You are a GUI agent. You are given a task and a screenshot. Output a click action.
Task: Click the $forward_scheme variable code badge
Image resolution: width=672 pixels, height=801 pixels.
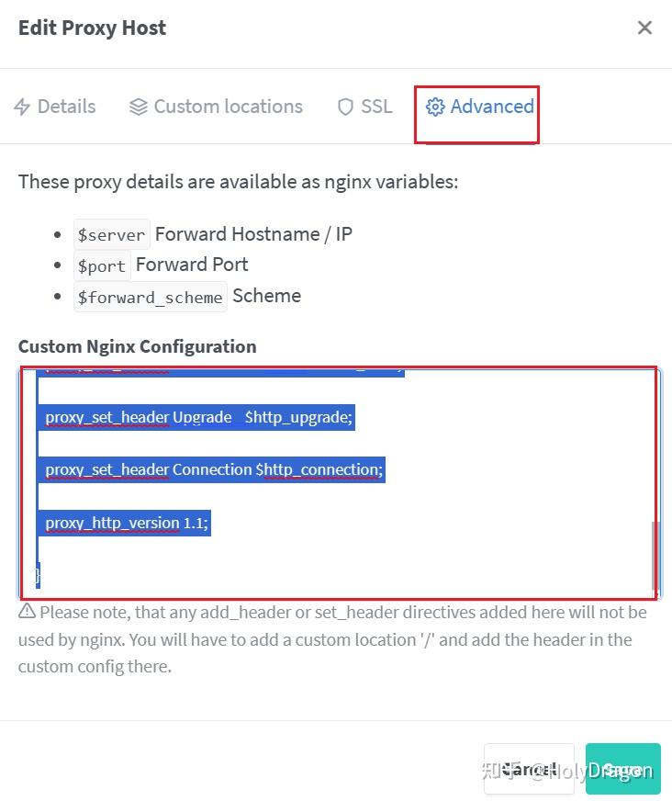click(x=150, y=297)
